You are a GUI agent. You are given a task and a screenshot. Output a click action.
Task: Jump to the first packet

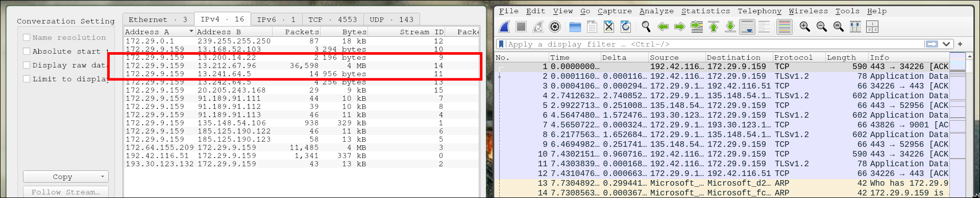(714, 27)
